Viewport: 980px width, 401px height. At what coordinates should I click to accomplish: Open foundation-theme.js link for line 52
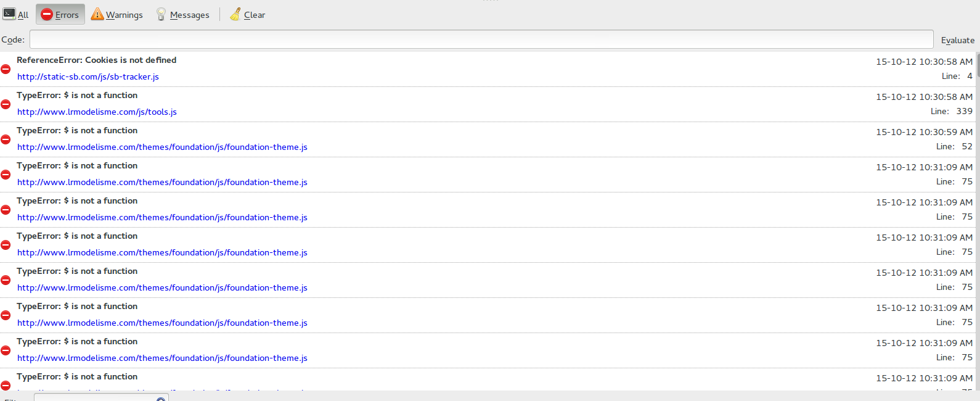162,147
